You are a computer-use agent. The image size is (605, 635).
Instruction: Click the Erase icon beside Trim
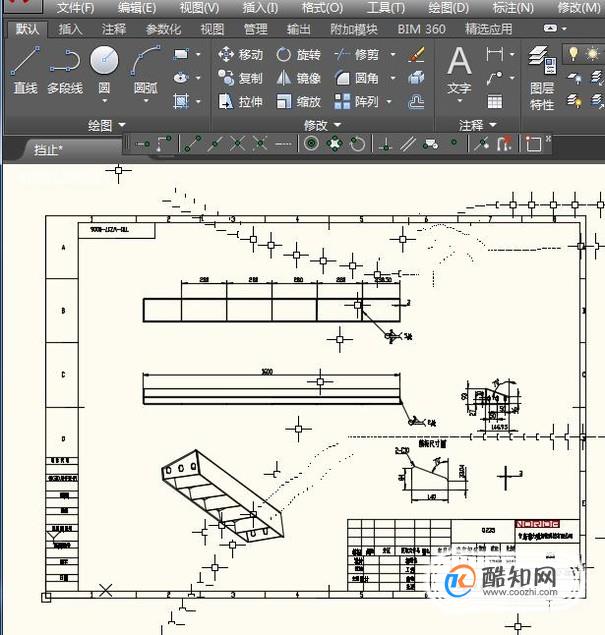(x=416, y=54)
